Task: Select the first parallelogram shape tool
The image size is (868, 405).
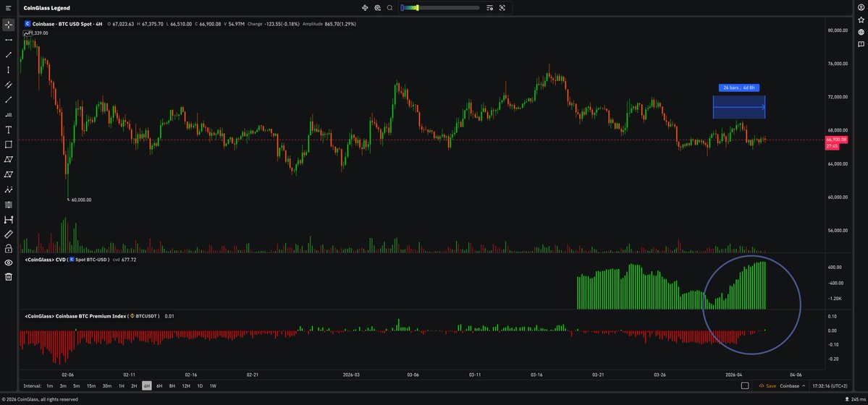Action: (x=8, y=159)
